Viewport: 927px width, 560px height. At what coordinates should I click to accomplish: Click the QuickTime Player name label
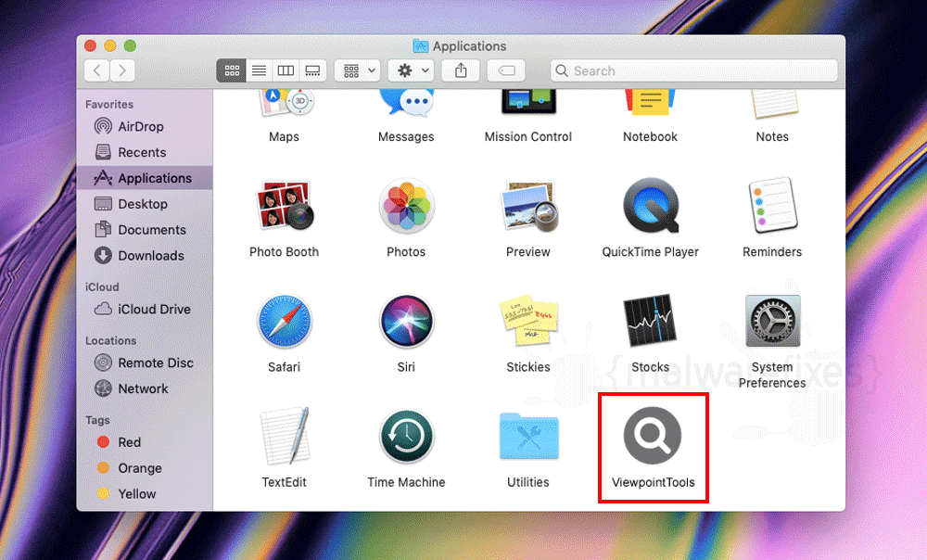coord(651,252)
